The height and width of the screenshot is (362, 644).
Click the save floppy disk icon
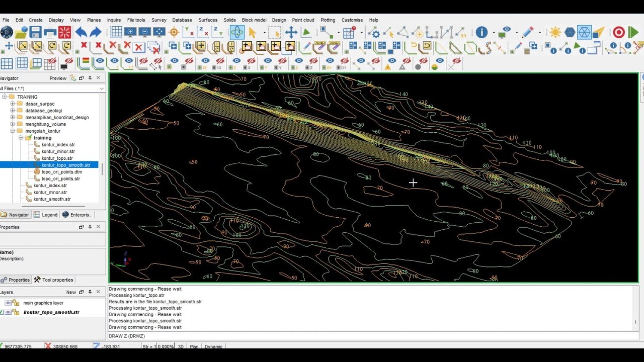[35, 33]
